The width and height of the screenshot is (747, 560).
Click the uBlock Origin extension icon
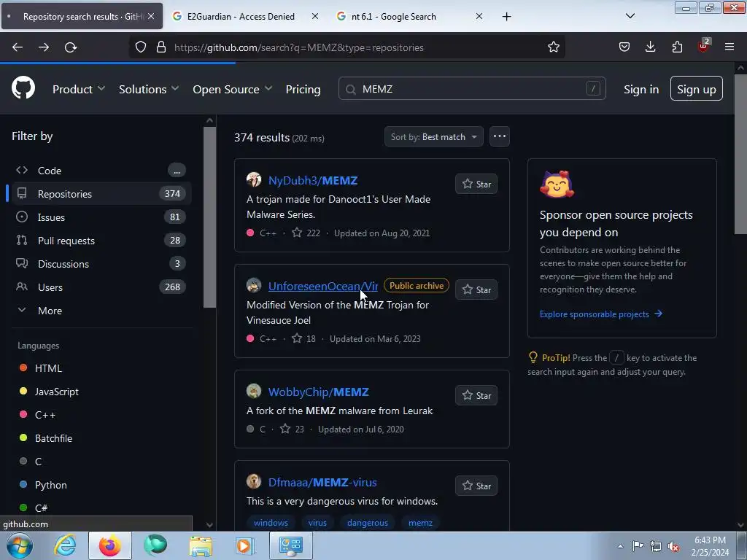[x=704, y=46]
